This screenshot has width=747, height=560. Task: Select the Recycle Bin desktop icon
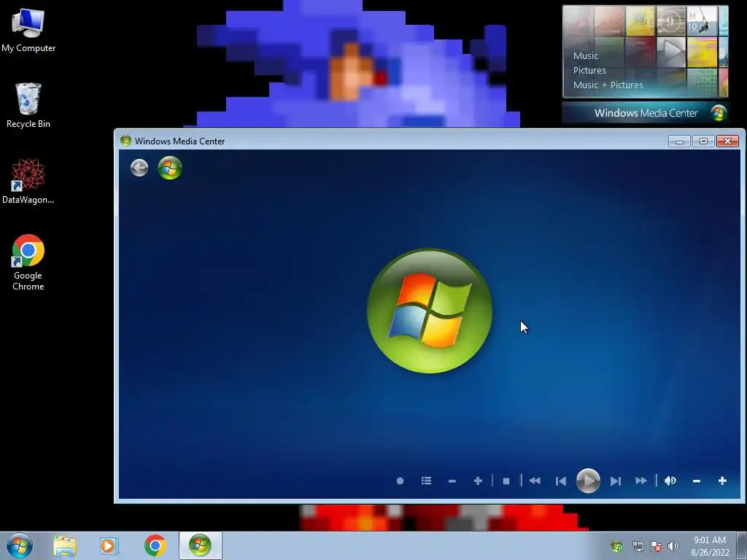28,105
